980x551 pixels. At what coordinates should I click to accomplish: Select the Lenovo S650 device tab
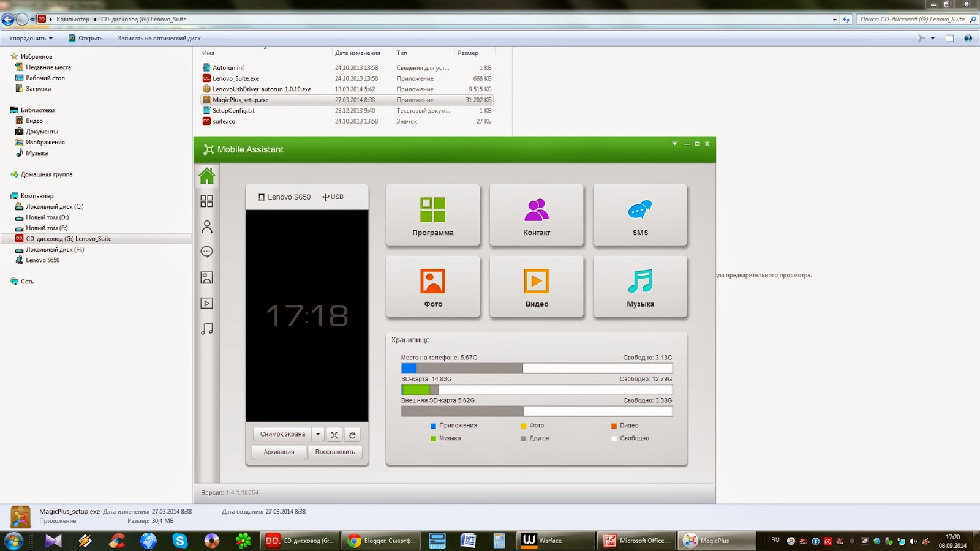click(284, 197)
